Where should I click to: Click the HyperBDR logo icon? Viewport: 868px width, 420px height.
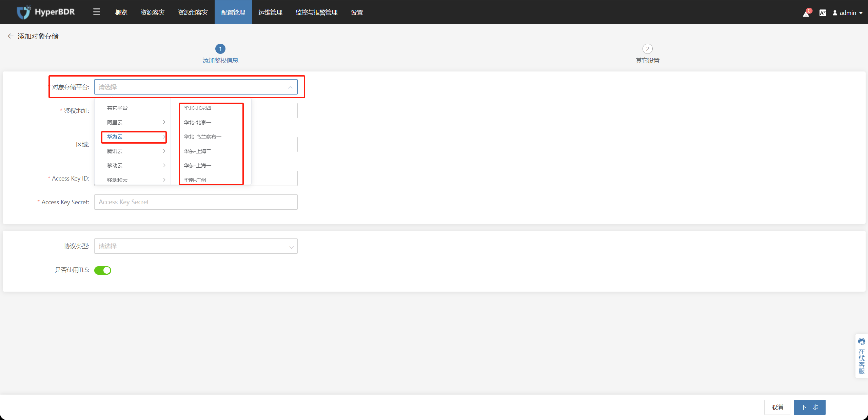23,11
